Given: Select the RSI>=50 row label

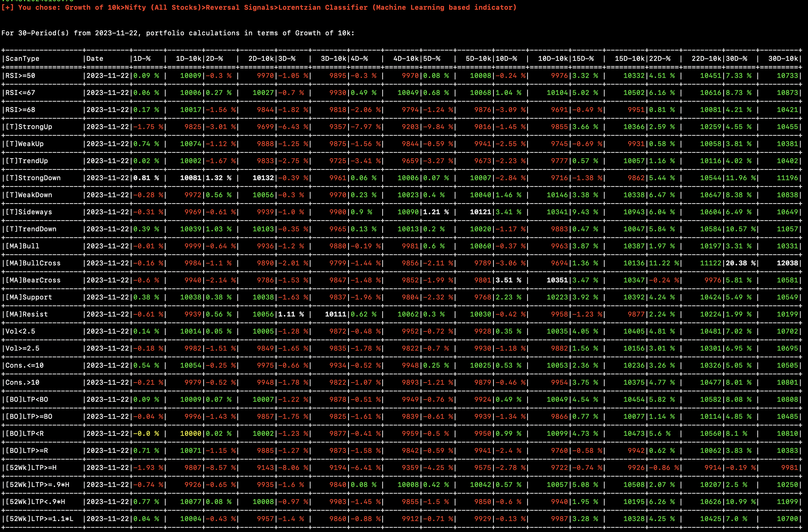Looking at the screenshot, I should pos(20,75).
